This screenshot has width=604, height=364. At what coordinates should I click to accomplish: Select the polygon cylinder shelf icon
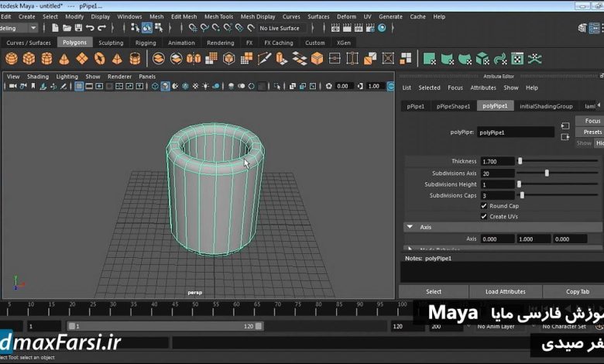point(46,58)
